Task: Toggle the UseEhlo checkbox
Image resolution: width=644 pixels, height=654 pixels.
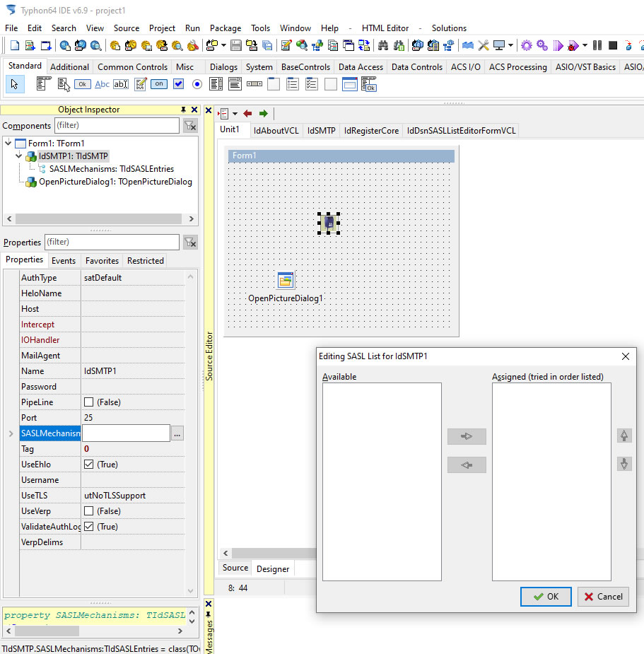Action: coord(89,465)
